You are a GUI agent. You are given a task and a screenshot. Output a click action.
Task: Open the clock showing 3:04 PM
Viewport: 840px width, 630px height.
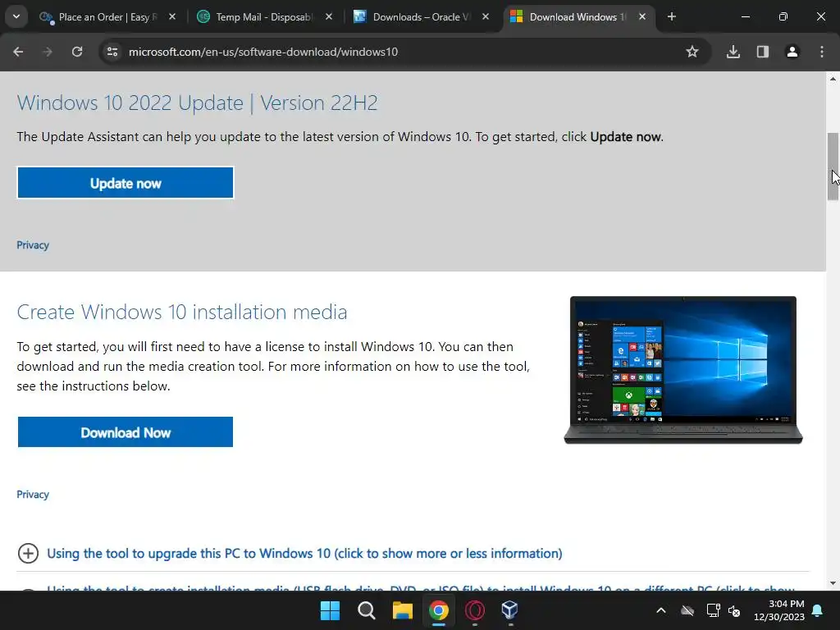(x=779, y=610)
